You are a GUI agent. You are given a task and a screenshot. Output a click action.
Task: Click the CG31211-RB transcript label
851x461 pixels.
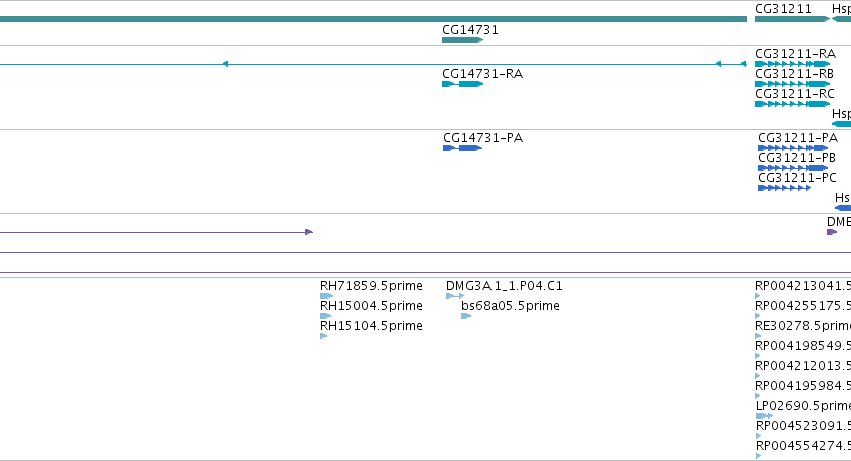click(794, 74)
